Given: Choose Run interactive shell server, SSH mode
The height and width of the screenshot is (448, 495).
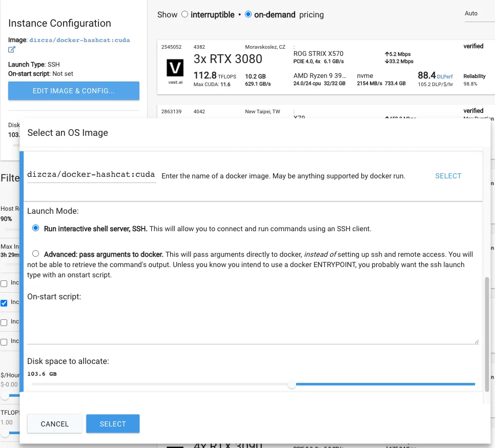Looking at the screenshot, I should (x=36, y=228).
